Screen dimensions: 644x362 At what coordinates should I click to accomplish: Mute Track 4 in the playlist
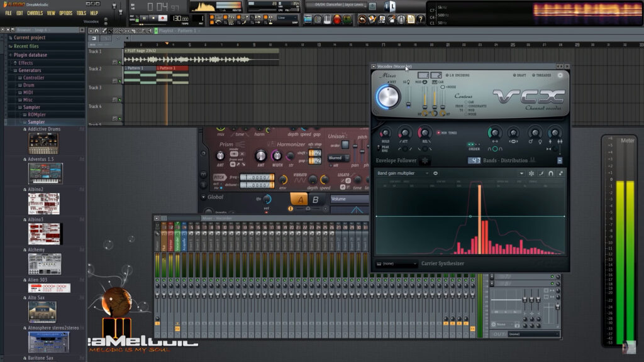120,119
